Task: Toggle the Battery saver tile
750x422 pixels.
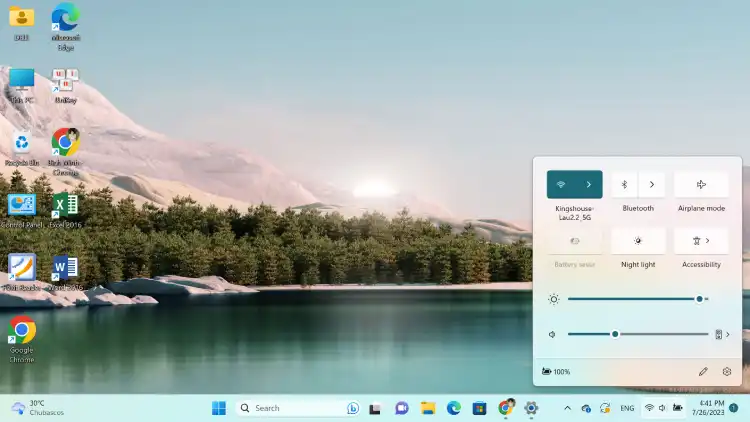Action: [574, 241]
